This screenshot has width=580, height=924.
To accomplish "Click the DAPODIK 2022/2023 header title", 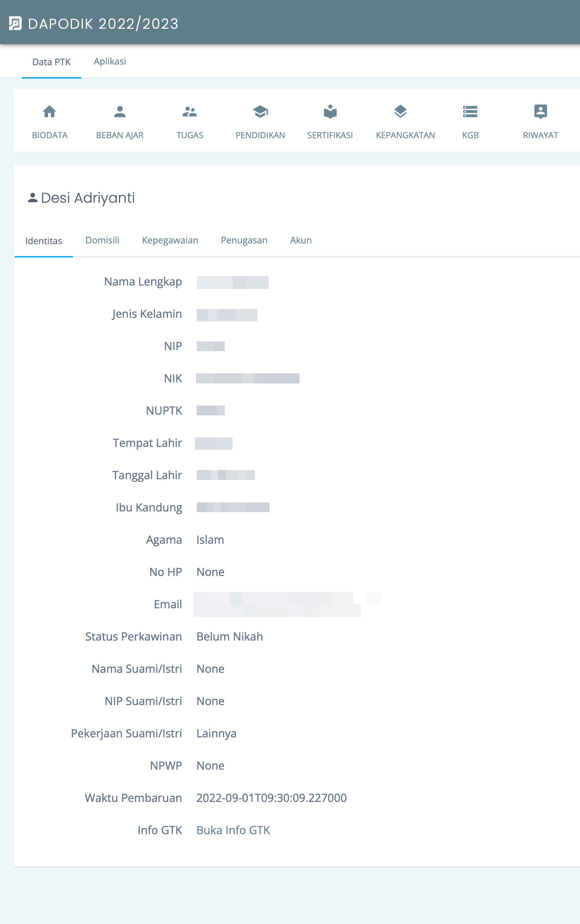I will 103,24.
